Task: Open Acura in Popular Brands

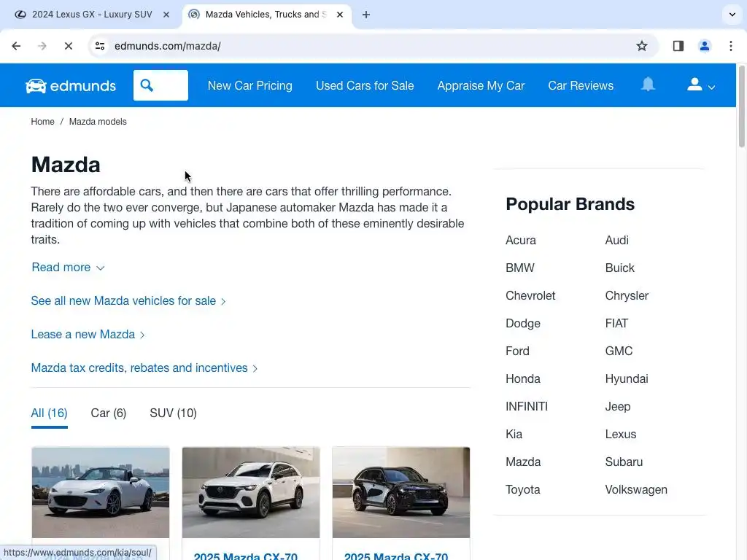Action: point(521,240)
